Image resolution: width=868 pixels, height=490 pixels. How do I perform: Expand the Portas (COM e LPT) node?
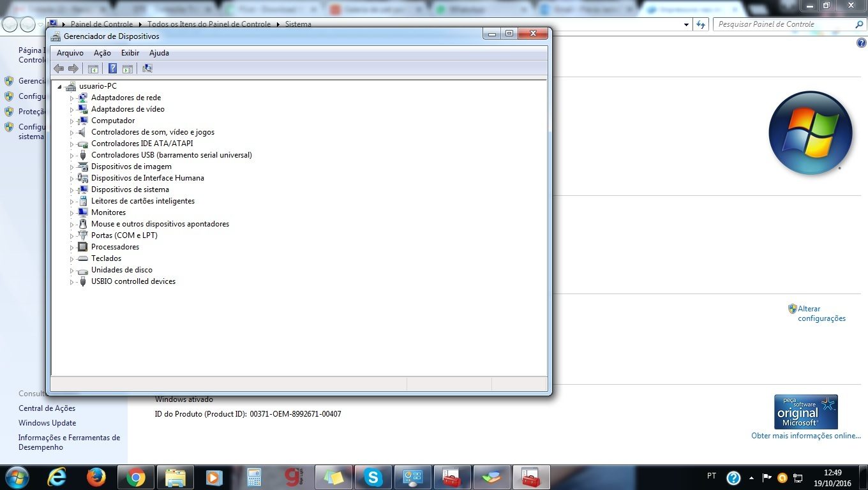point(71,236)
